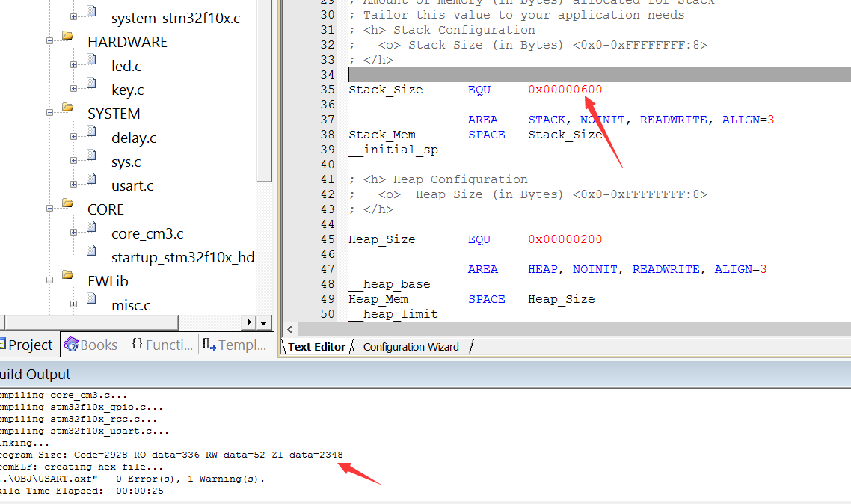
Task: Click the compiling stm32f10x_usart.c output line
Action: 84,431
